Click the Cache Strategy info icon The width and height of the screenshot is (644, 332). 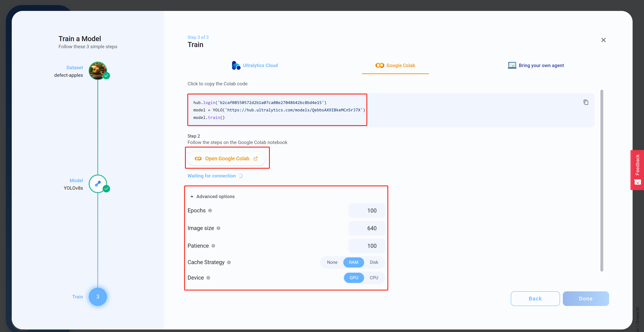229,262
